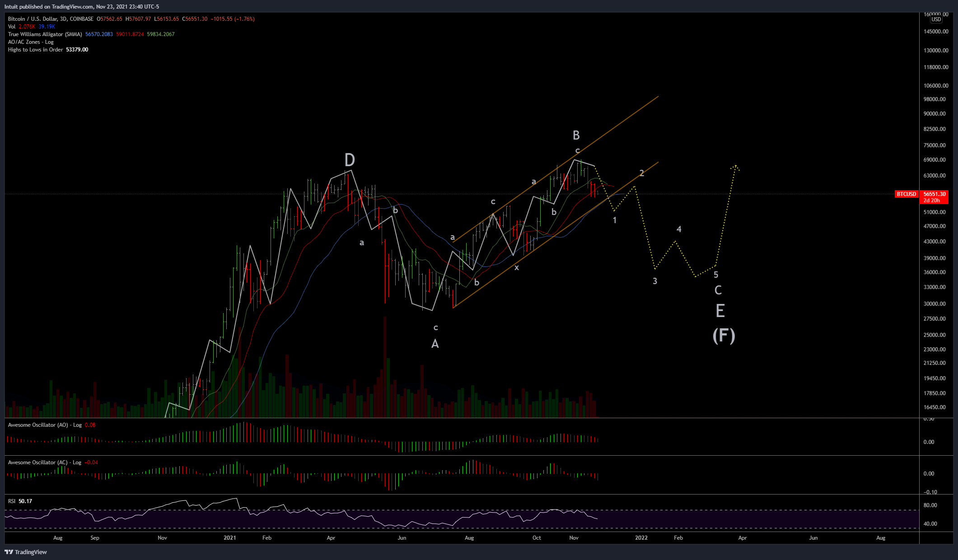Image resolution: width=958 pixels, height=560 pixels.
Task: Click the x wave label
Action: click(517, 268)
